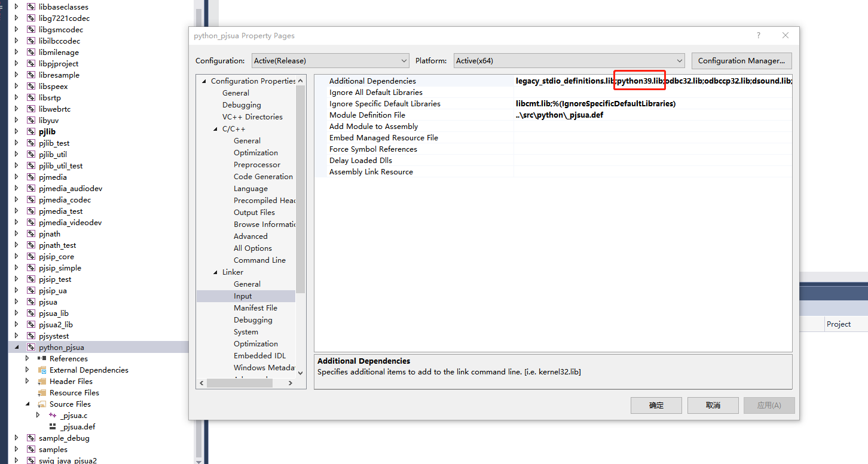The width and height of the screenshot is (868, 464).
Task: Confirm with the 确定 button
Action: point(656,405)
